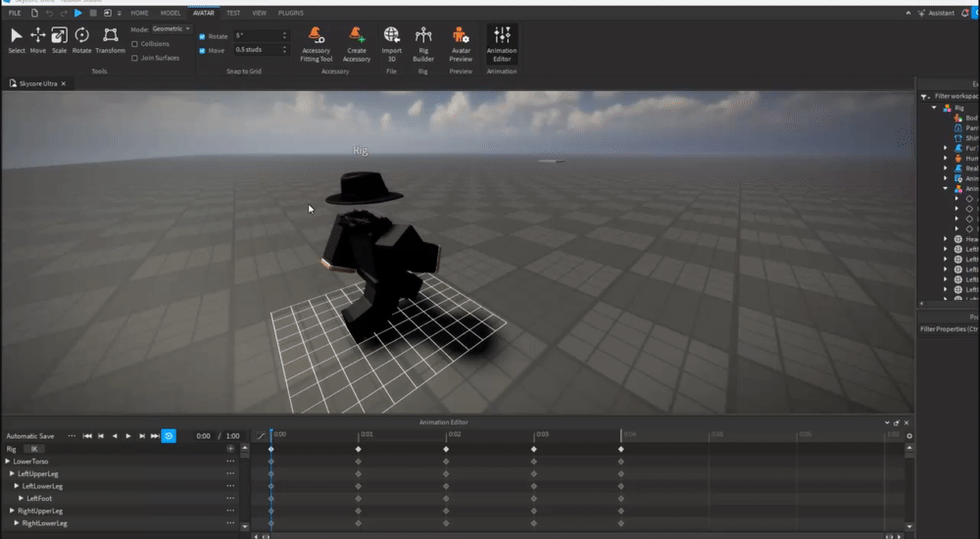The image size is (980, 539).
Task: Enable the Collisions checkbox
Action: point(134,44)
